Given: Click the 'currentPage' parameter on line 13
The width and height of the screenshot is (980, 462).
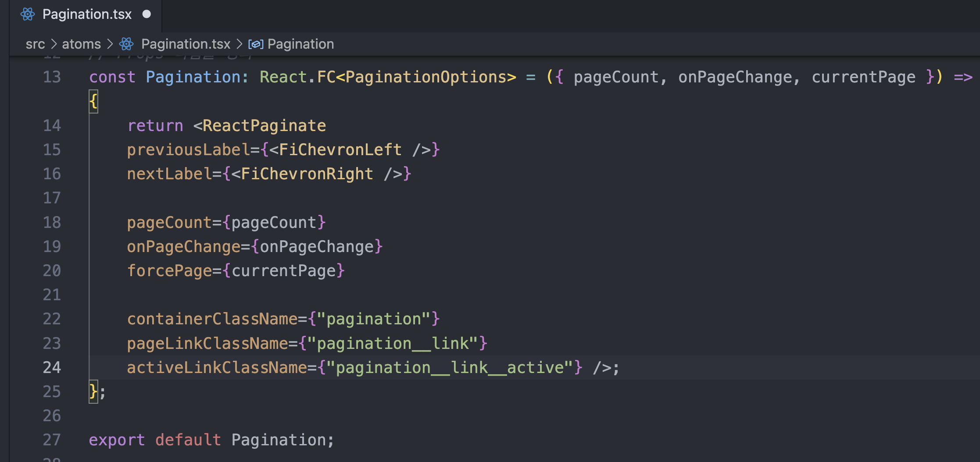Looking at the screenshot, I should point(863,77).
